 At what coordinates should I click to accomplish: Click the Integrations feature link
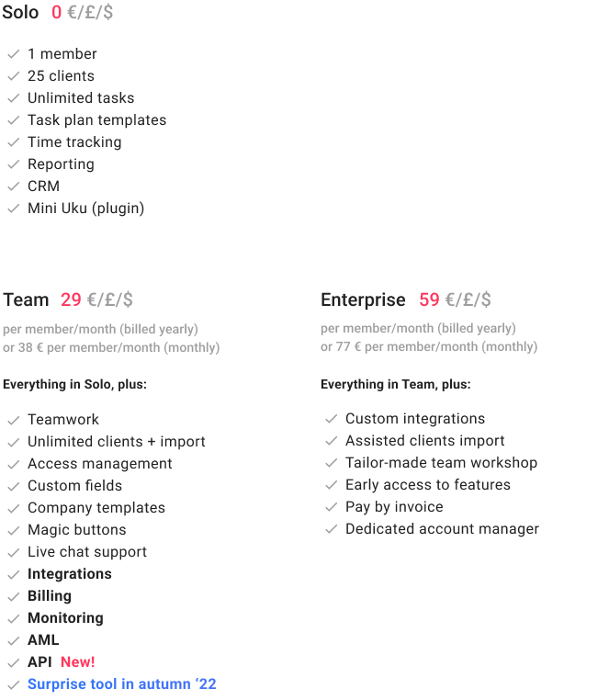pyautogui.click(x=70, y=573)
